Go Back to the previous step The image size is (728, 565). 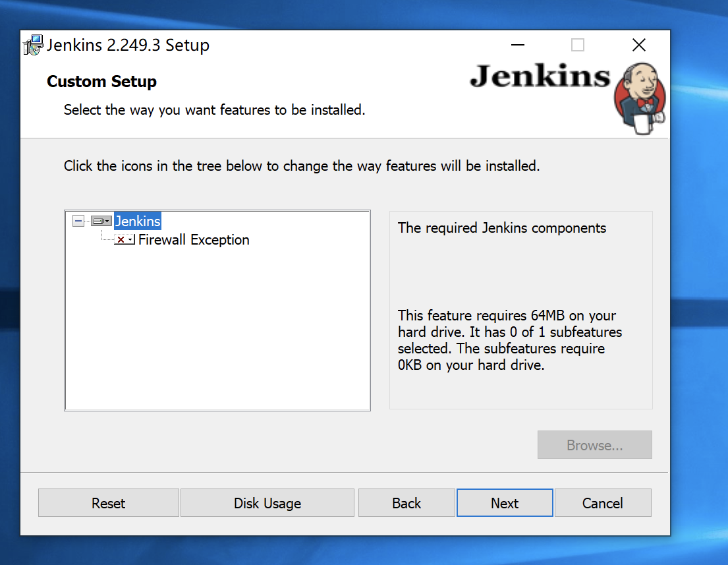click(x=406, y=503)
